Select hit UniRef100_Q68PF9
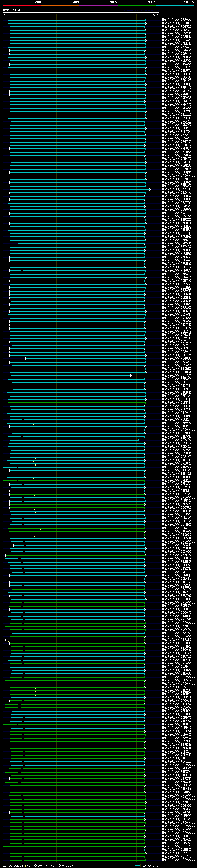 (177, 128)
